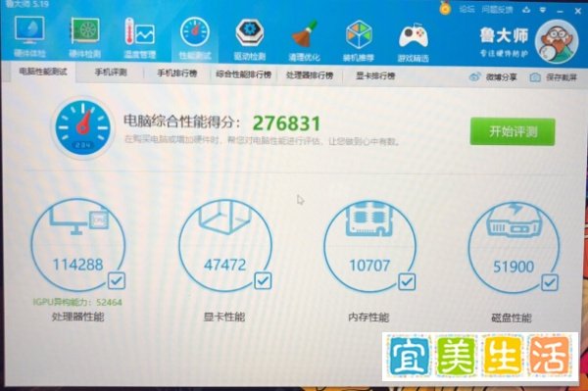The height and width of the screenshot is (391, 588).
Task: Click the disk score 51900
Action: (514, 267)
